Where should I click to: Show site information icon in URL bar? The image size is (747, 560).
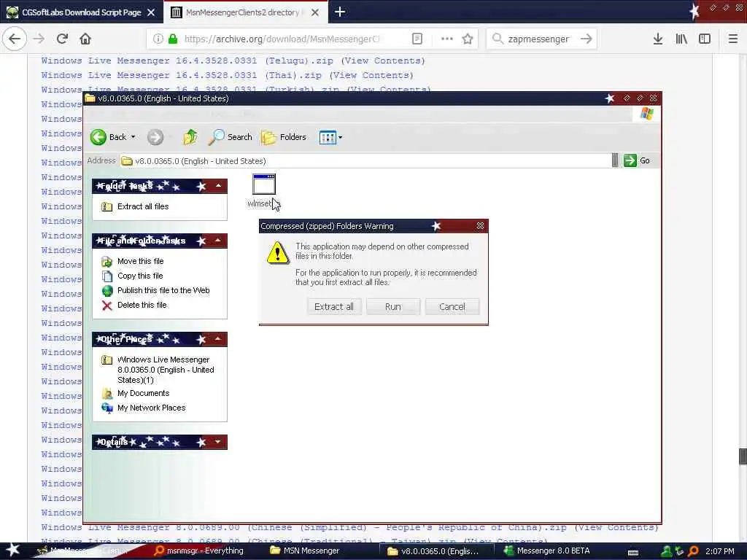point(158,39)
